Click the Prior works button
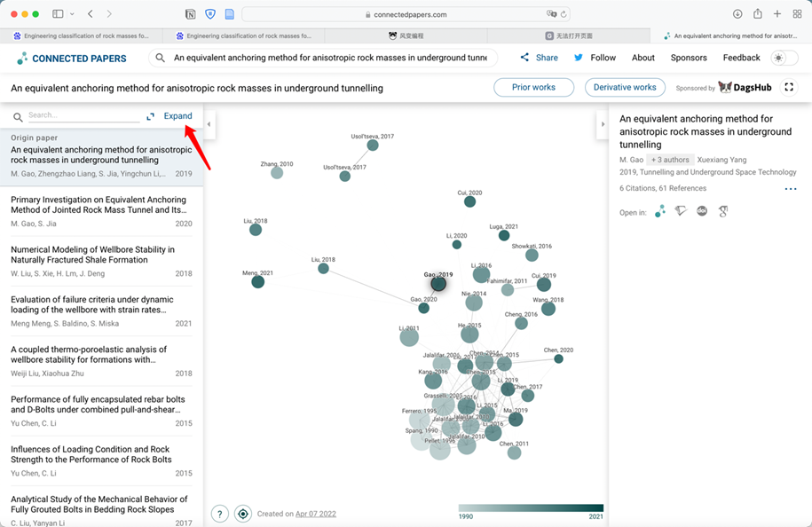The height and width of the screenshot is (527, 812). pyautogui.click(x=533, y=87)
